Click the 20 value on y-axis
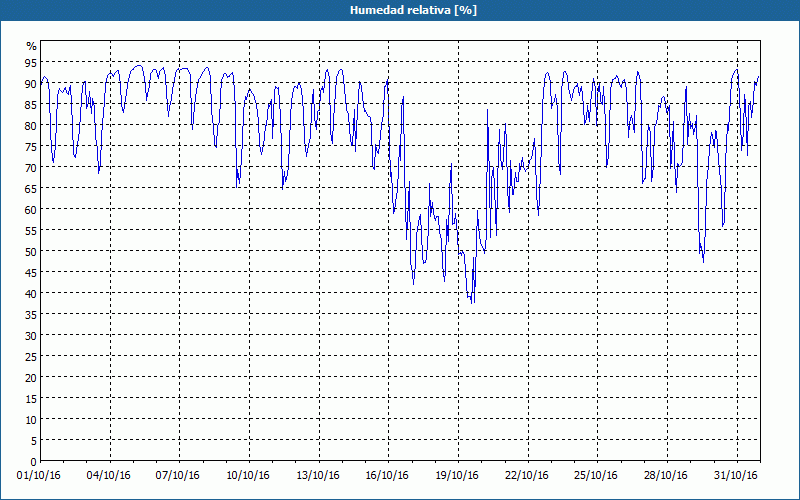This screenshot has height=500, width=800. click(x=31, y=378)
